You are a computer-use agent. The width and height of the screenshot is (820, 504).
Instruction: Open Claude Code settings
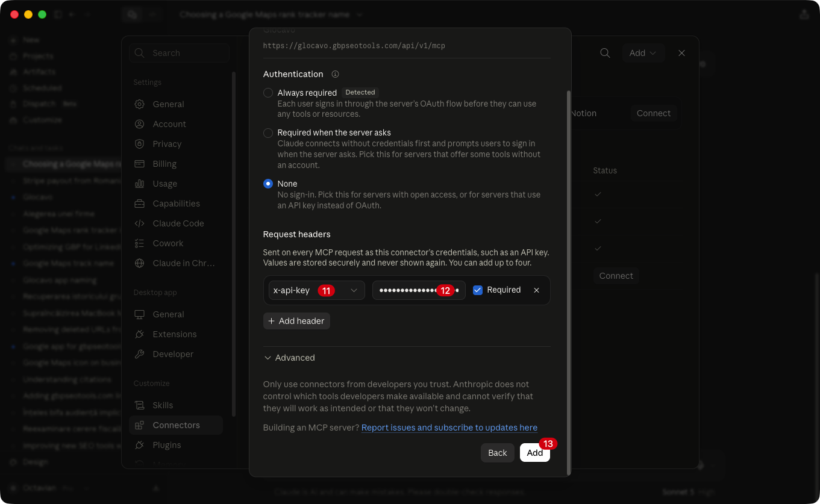click(176, 223)
